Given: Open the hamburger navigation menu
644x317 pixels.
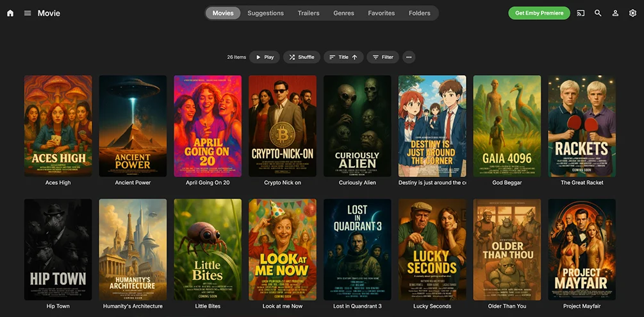Looking at the screenshot, I should 28,13.
